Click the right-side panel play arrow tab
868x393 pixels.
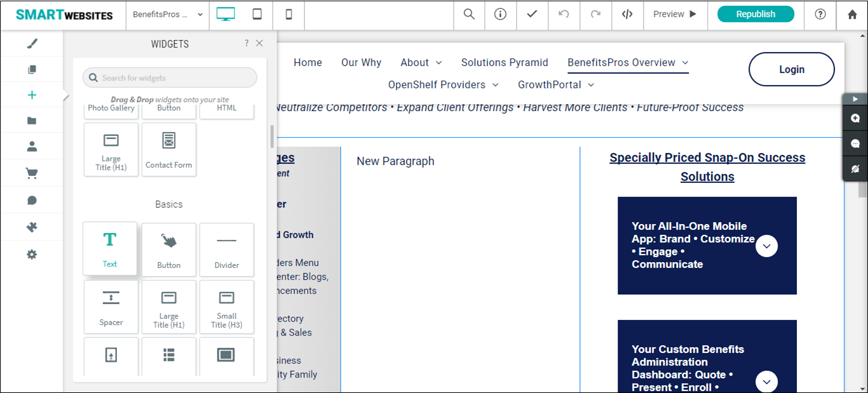[855, 99]
